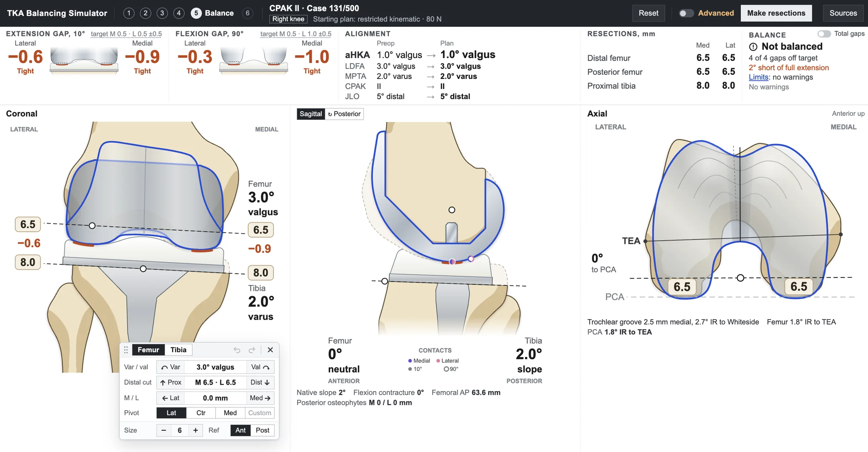Click '2° short of full extension' text
This screenshot has width=868, height=452.
pos(789,68)
